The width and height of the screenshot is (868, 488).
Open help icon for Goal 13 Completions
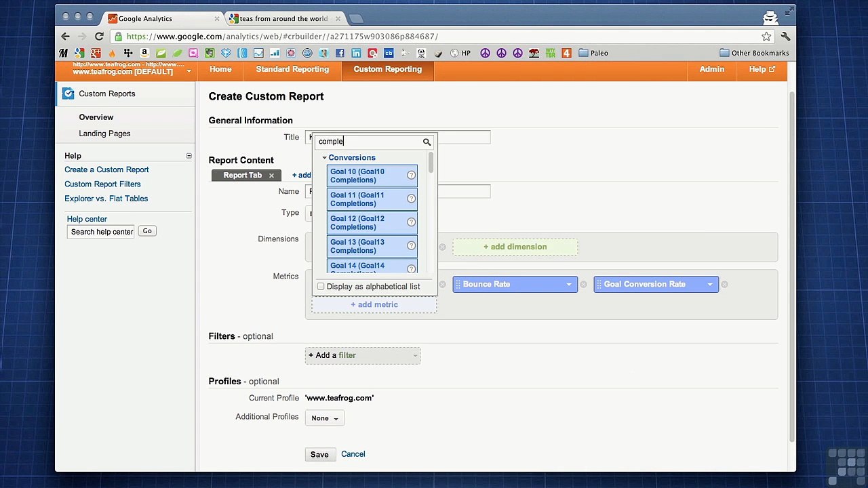(411, 246)
